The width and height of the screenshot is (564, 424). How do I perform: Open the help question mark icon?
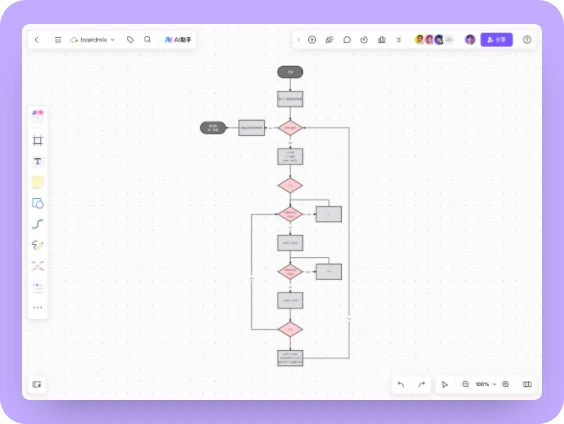coord(527,40)
